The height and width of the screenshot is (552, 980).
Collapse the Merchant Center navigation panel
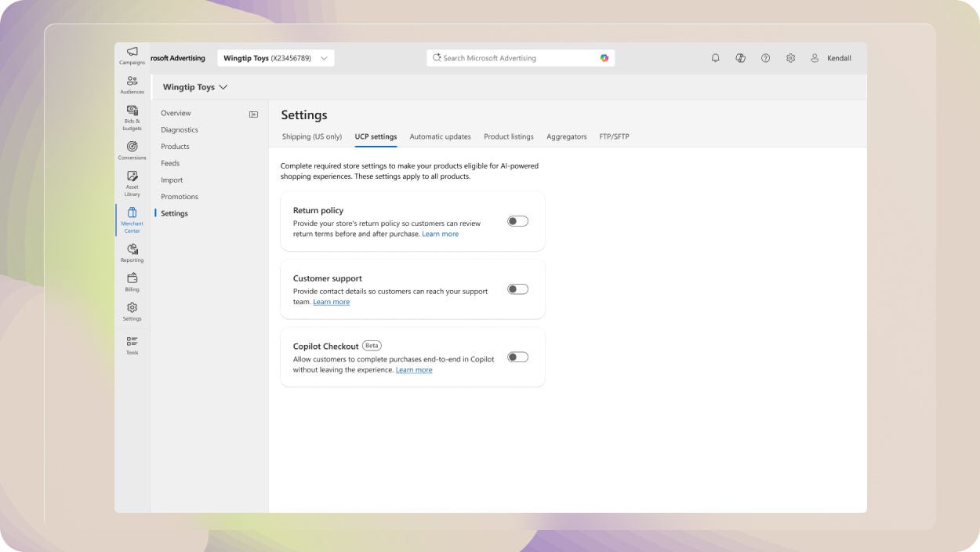click(252, 113)
